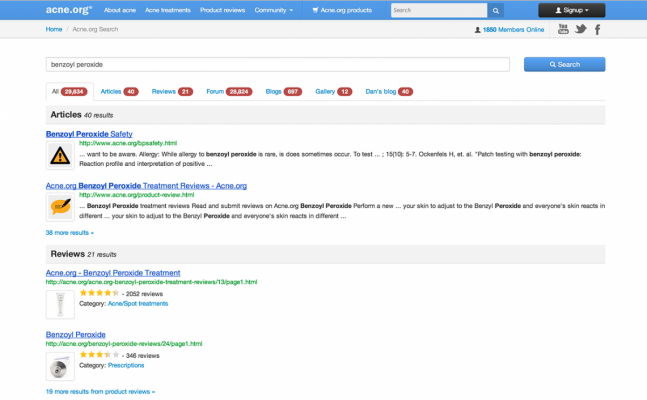Click 19 more results from product reviews

pos(100,392)
